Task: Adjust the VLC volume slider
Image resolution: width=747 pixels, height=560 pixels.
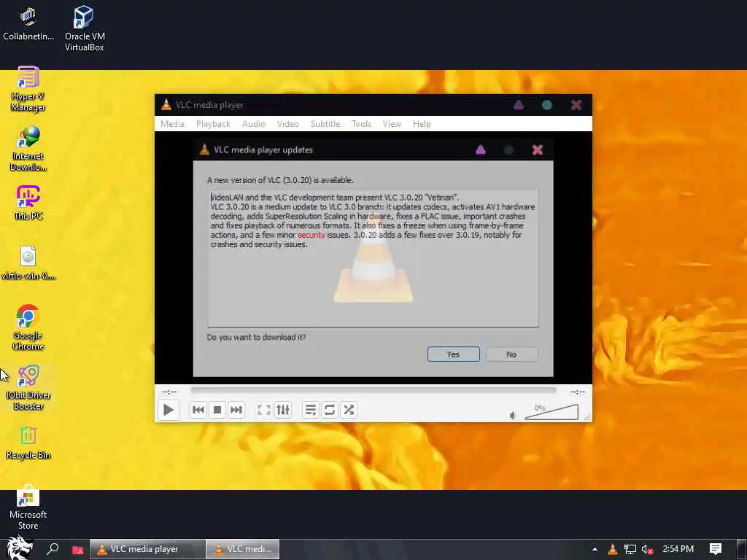Action: tap(551, 412)
